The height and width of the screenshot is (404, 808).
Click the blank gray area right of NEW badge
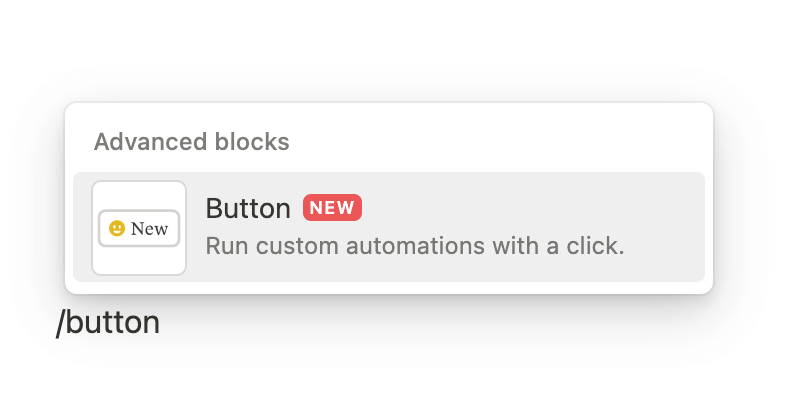click(530, 208)
